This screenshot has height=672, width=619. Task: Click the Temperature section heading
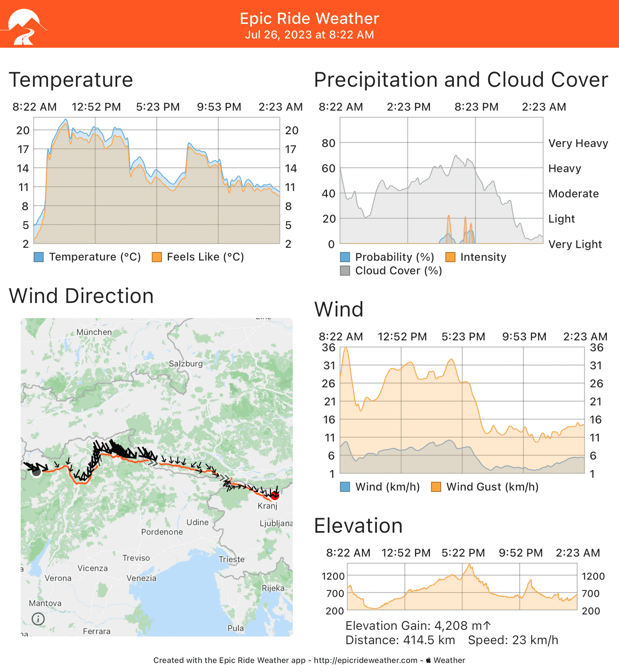(x=71, y=80)
